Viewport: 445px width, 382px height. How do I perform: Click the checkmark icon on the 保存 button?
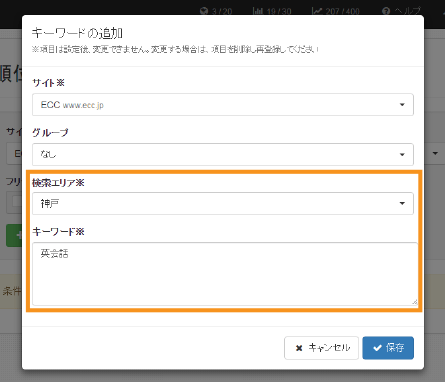point(377,348)
